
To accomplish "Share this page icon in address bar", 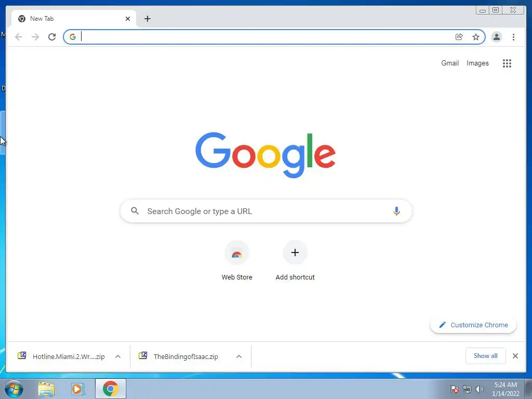I will pyautogui.click(x=459, y=37).
